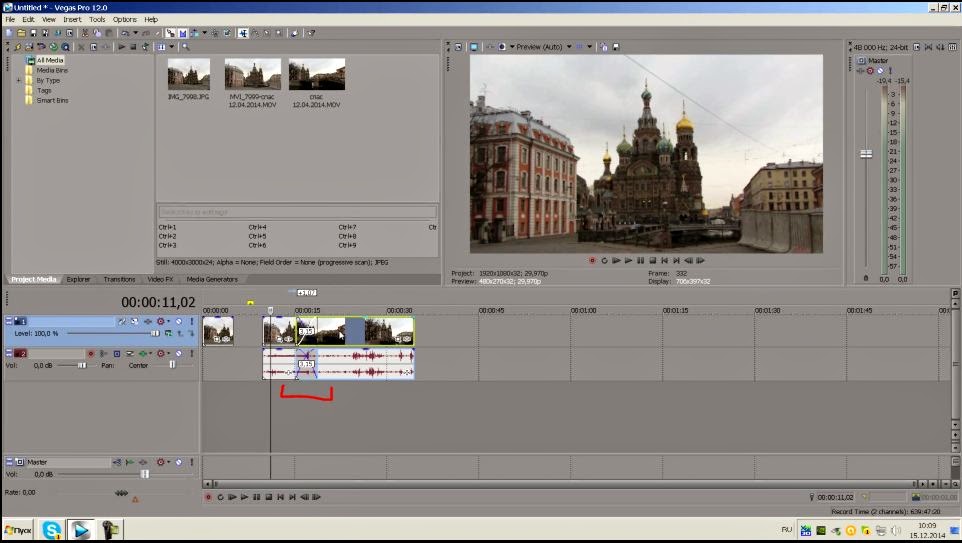Click Stop in the timeline transport bar
This screenshot has height=543, width=962.
[x=269, y=497]
